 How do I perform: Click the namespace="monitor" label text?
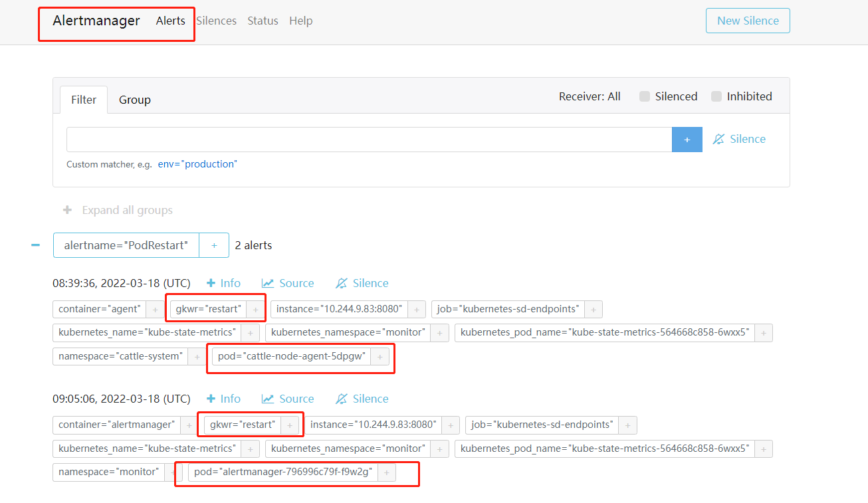[x=109, y=472]
